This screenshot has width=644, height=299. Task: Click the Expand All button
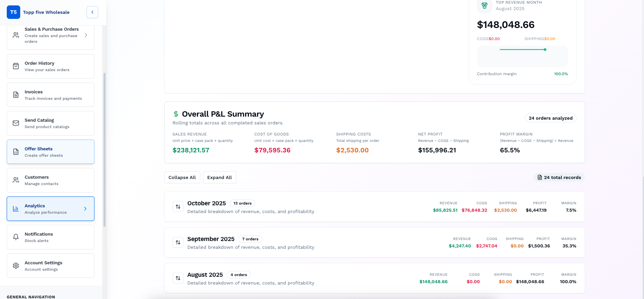click(219, 177)
